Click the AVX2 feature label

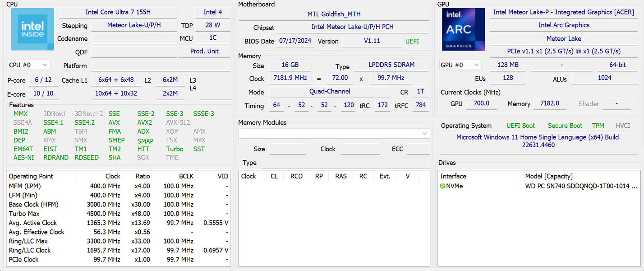click(x=145, y=122)
